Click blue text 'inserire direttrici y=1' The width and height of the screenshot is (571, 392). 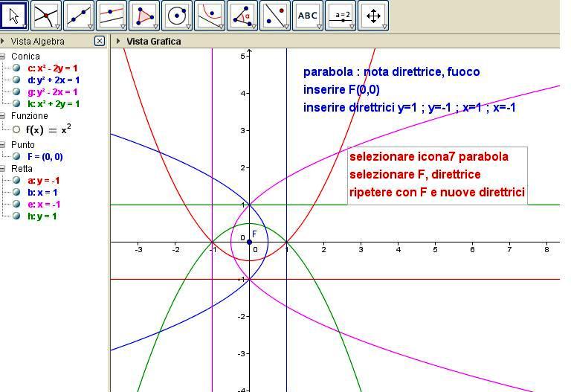tap(359, 107)
